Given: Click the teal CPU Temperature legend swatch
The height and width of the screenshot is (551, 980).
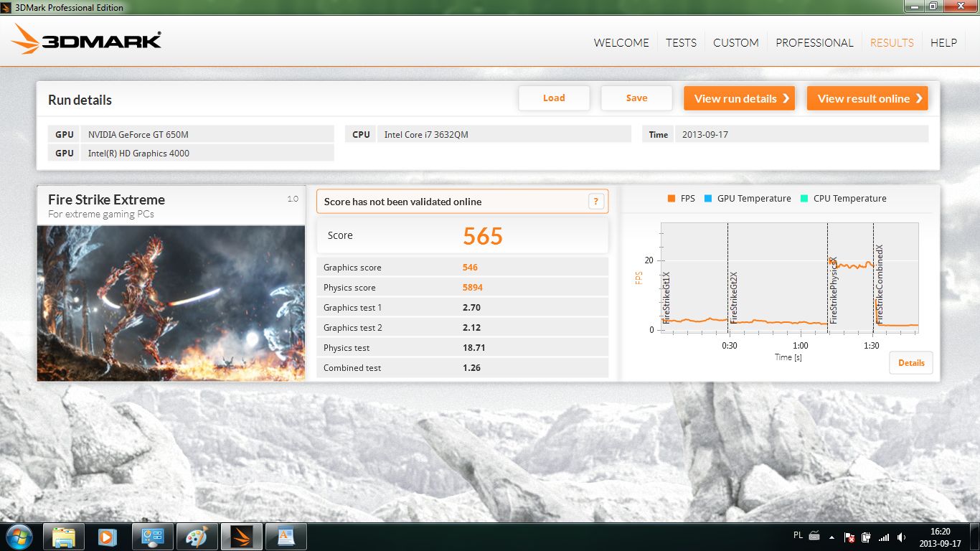Looking at the screenshot, I should pos(804,199).
